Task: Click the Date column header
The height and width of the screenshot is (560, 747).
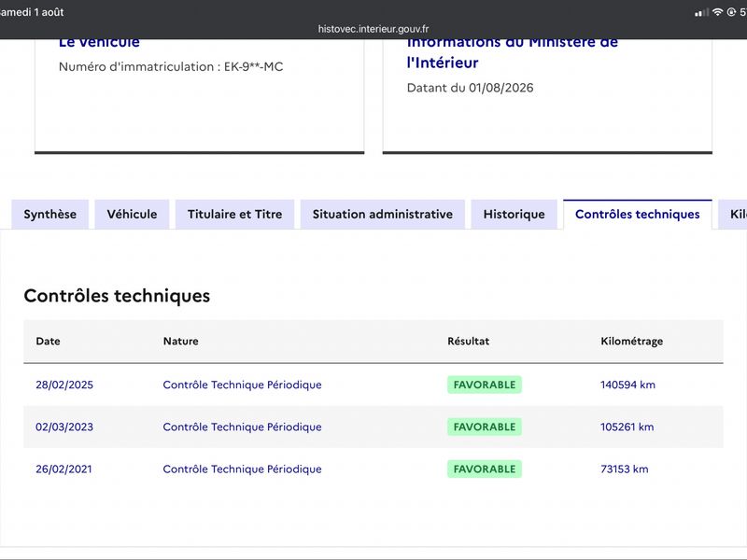Action: [49, 341]
